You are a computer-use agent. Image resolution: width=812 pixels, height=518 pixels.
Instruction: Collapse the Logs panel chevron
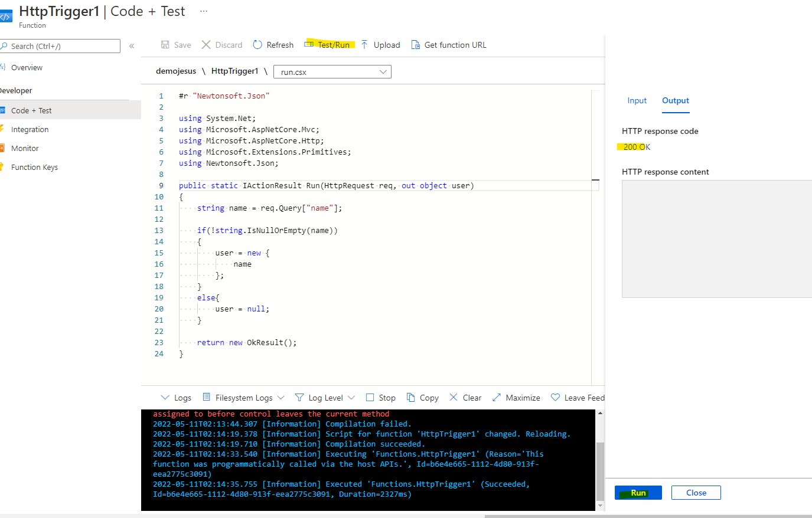click(x=165, y=398)
